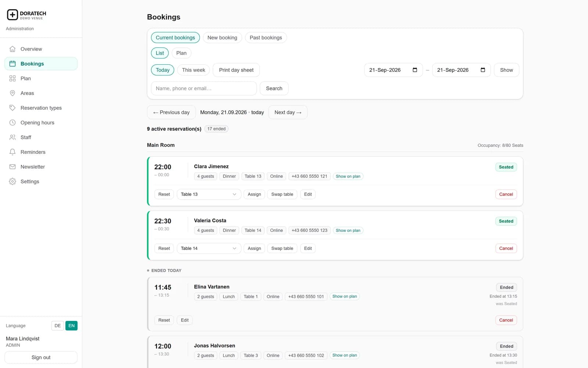
Task: Click the Overview house icon
Action: [12, 49]
